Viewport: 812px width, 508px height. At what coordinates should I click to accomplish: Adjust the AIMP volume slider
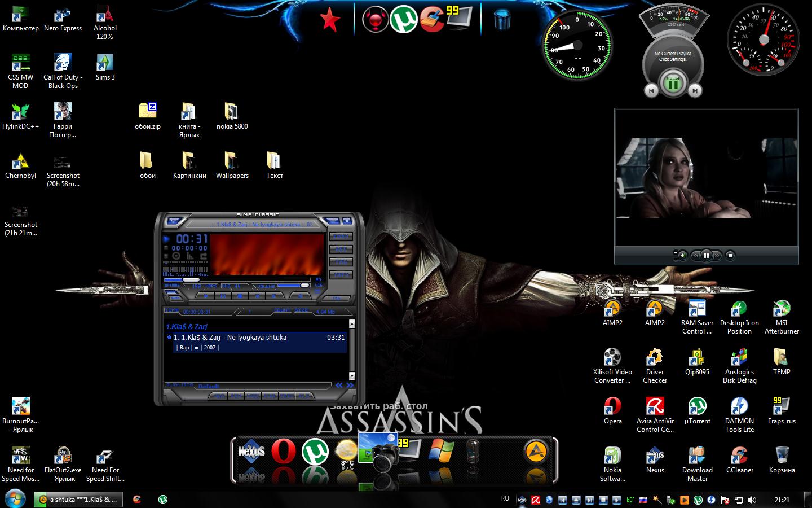click(x=304, y=286)
